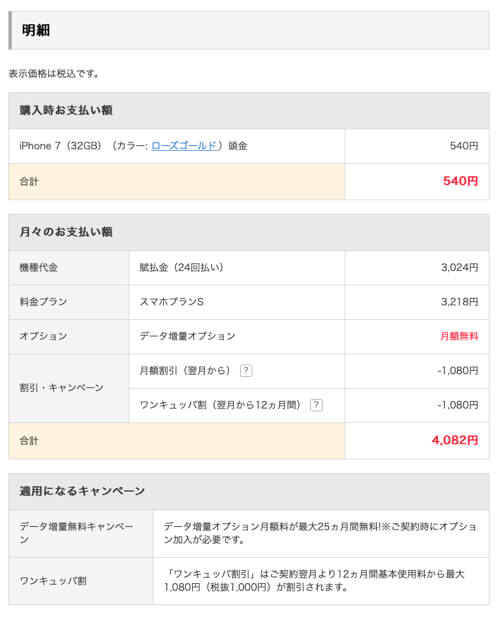
Task: Click the データ増量無料キャンペーン campaign name
Action: pyautogui.click(x=77, y=533)
